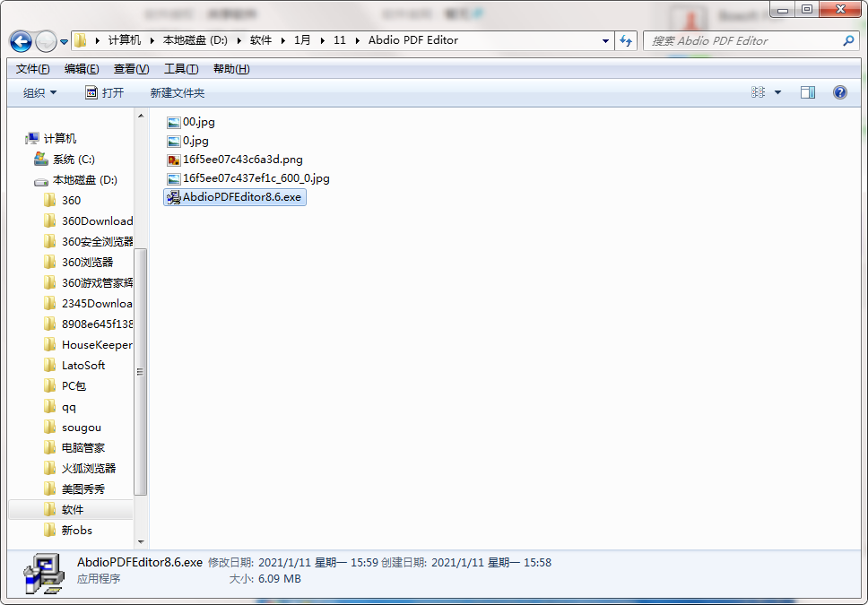868x605 pixels.
Task: Open the change-view dropdown arrow
Action: pos(777,91)
